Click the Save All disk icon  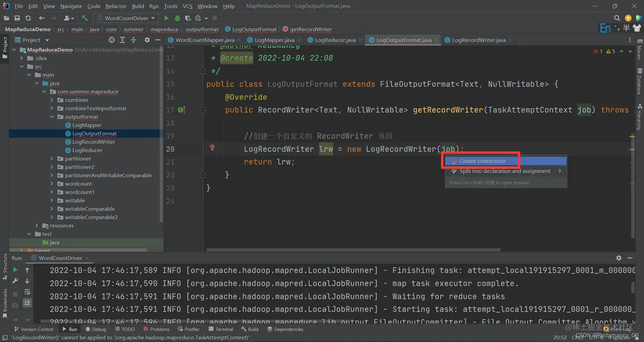pos(17,18)
